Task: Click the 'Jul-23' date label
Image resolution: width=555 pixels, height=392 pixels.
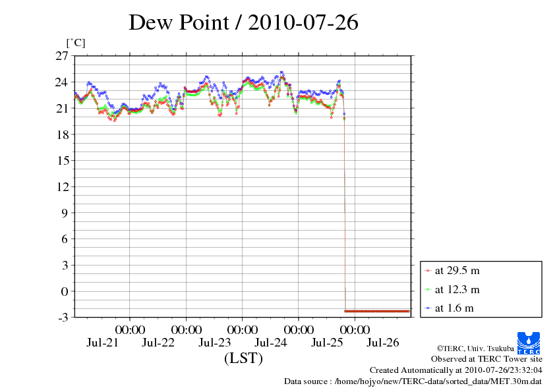Action: [214, 343]
